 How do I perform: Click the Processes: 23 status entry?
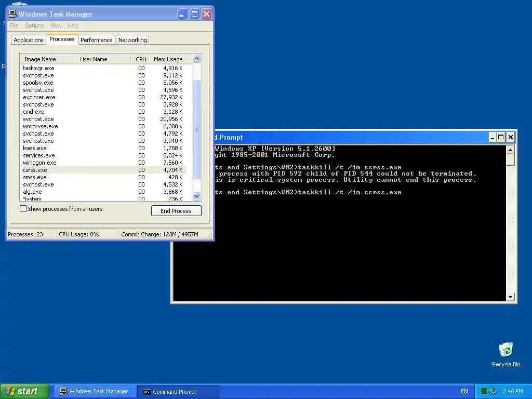tap(25, 234)
